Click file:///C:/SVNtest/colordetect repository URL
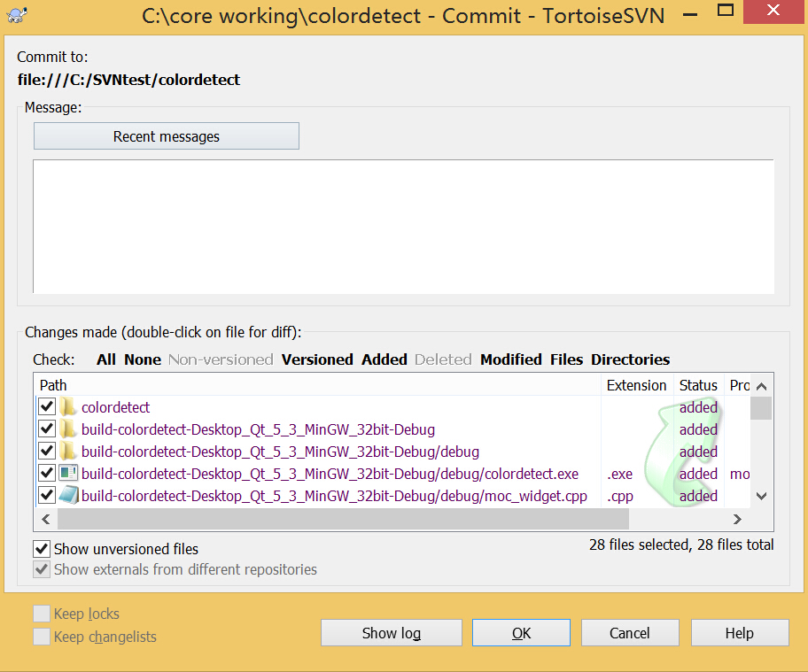 click(128, 80)
